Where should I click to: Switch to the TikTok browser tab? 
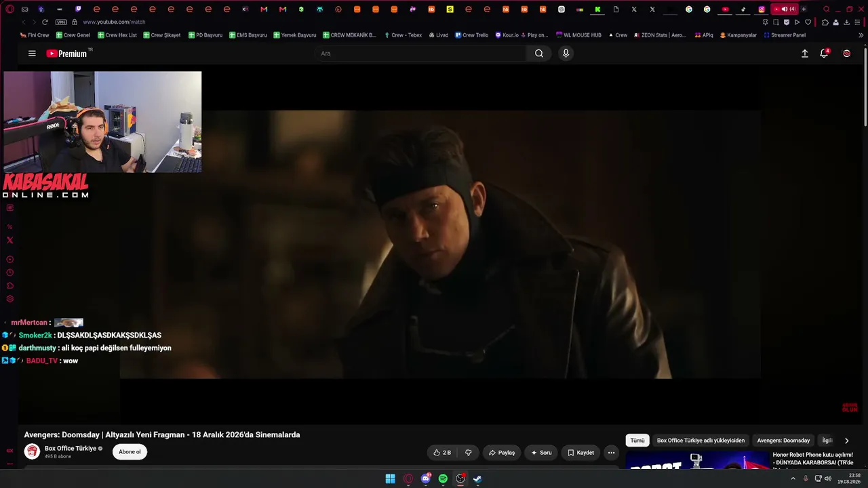pyautogui.click(x=743, y=9)
